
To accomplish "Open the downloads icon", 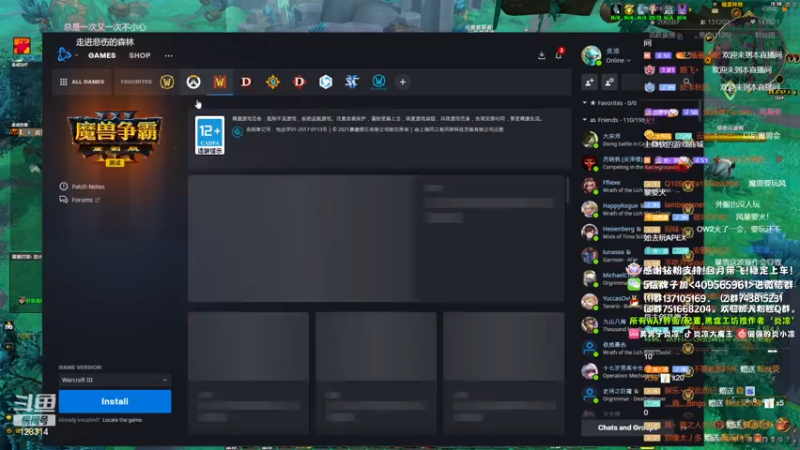I will (541, 55).
